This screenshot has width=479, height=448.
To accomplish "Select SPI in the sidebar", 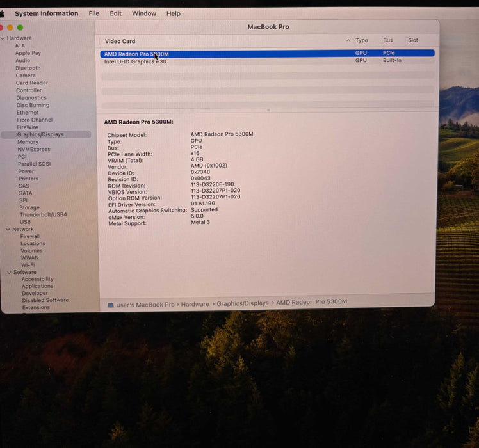I will [x=23, y=200].
